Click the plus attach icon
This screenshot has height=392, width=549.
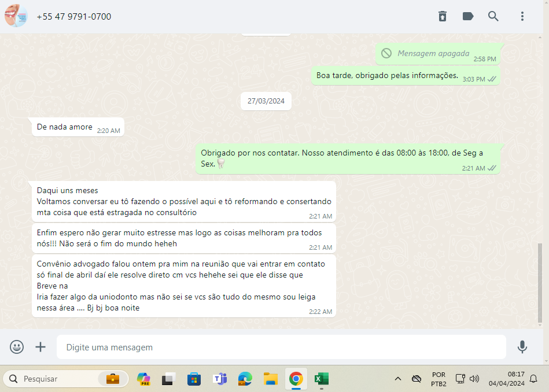(x=40, y=347)
